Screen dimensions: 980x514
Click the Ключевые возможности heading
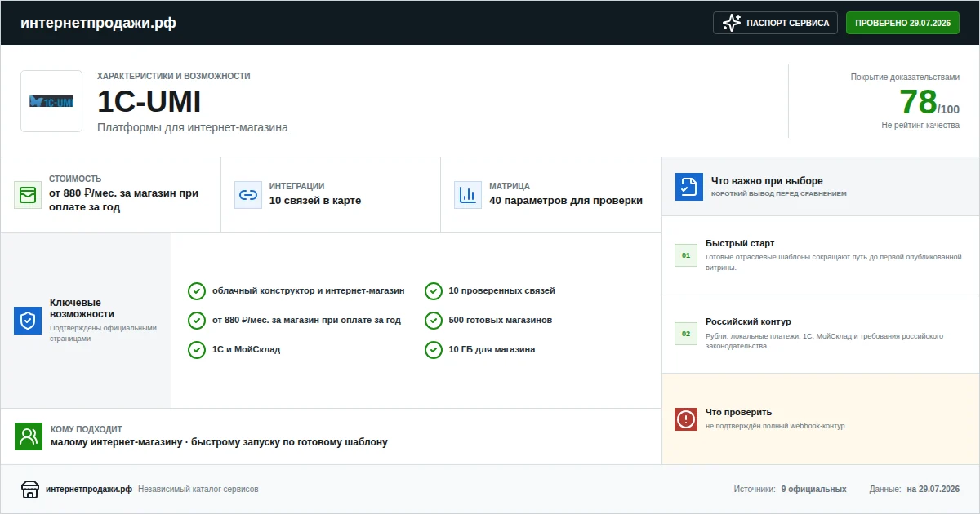[x=82, y=308]
